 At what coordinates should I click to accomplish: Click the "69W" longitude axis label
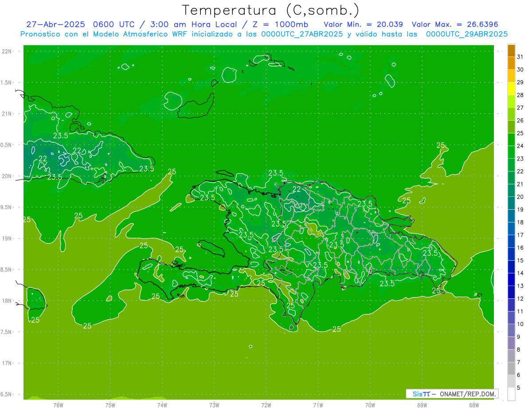[x=422, y=405]
